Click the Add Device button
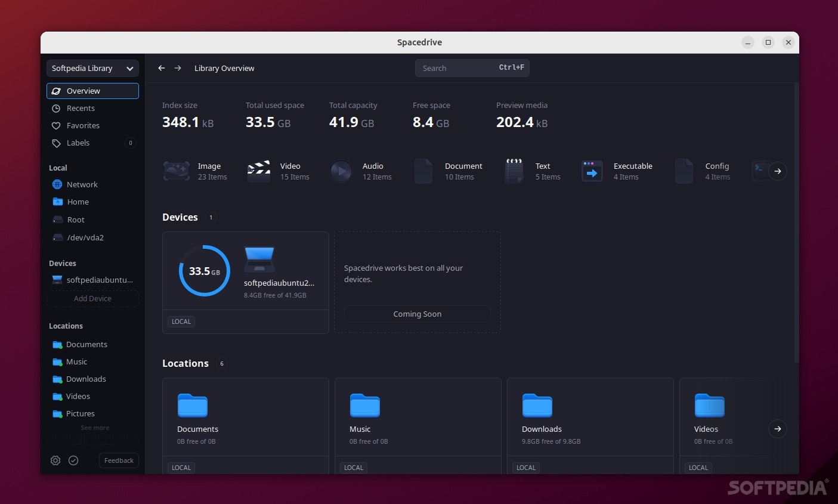 click(x=92, y=298)
